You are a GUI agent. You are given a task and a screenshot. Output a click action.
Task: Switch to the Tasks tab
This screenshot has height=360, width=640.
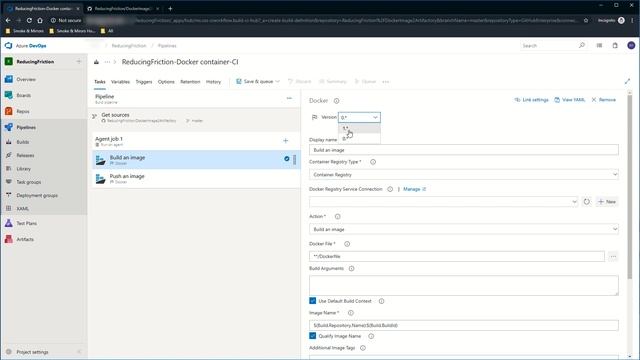pos(100,82)
